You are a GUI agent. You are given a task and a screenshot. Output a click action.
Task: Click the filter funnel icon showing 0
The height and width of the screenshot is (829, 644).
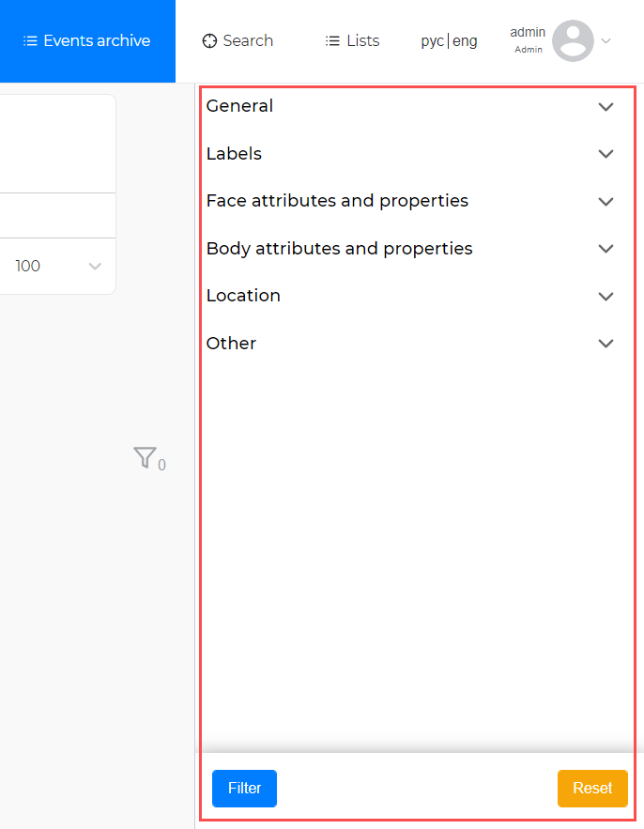[146, 457]
